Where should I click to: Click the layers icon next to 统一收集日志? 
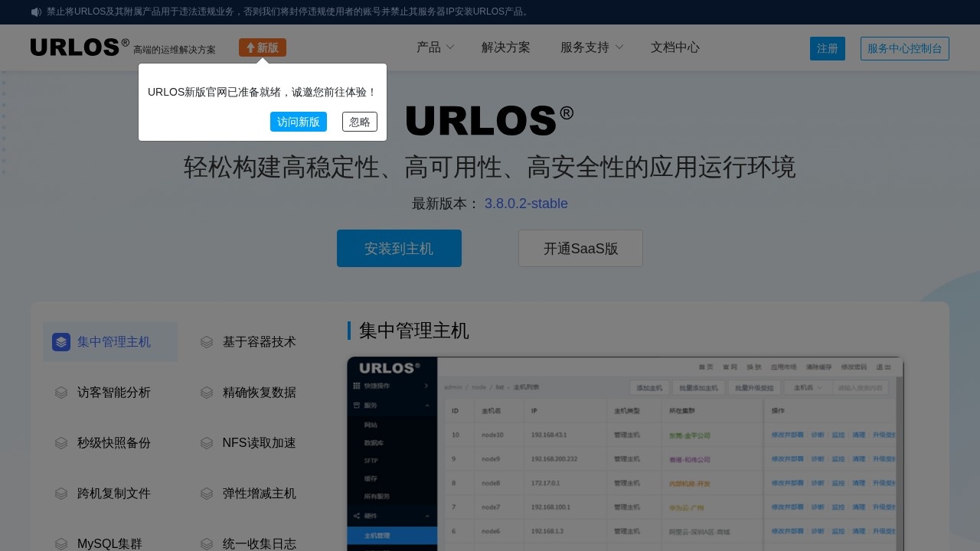point(207,544)
